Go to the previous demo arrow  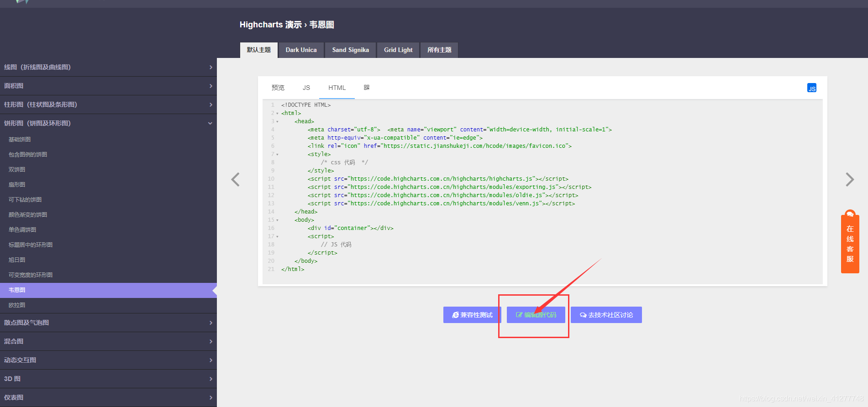[x=236, y=179]
